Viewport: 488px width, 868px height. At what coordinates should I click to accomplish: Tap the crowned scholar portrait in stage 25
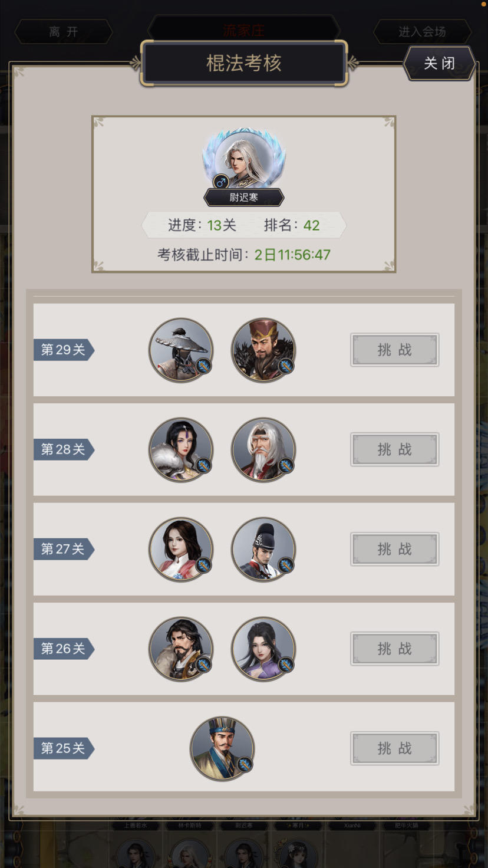pyautogui.click(x=222, y=749)
